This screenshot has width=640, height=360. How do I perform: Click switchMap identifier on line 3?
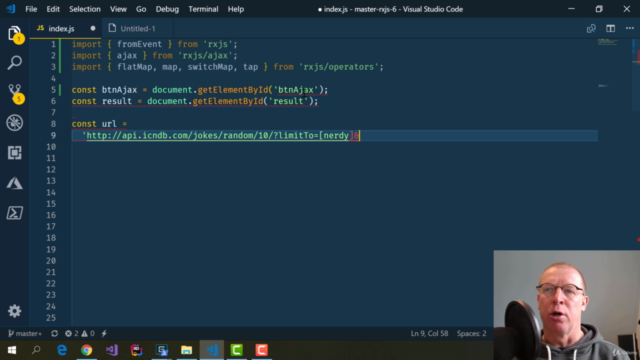tap(210, 67)
